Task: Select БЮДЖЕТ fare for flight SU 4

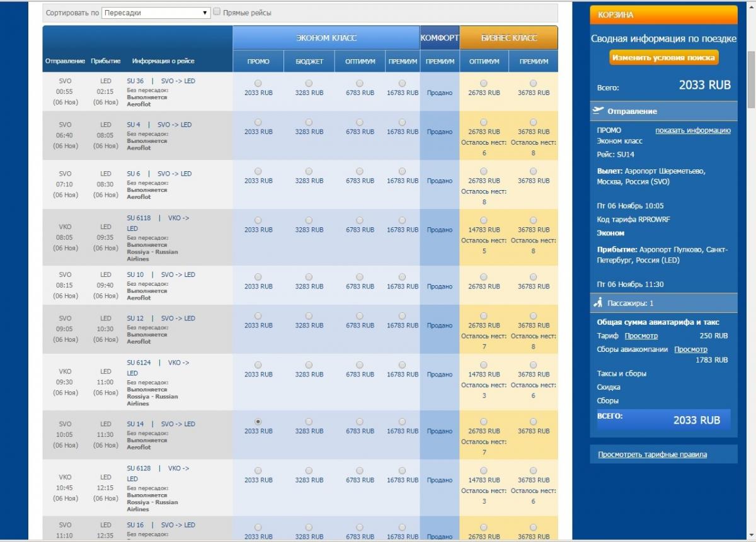Action: click(x=309, y=122)
